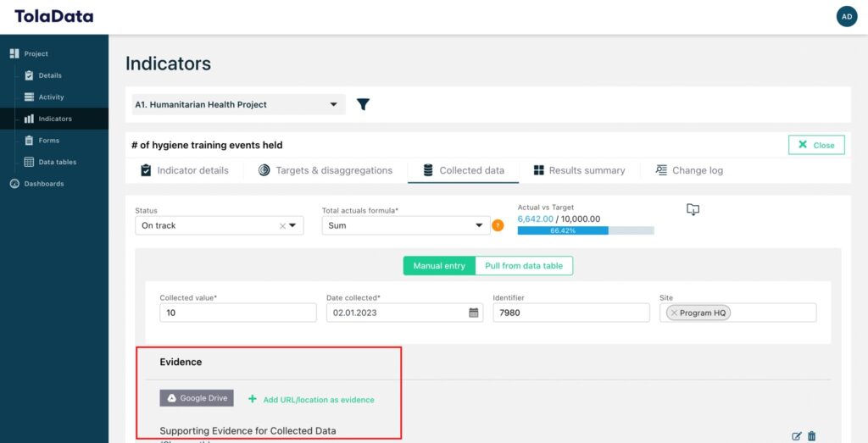Click the 66.42% progress bar
868x443 pixels.
(586, 230)
